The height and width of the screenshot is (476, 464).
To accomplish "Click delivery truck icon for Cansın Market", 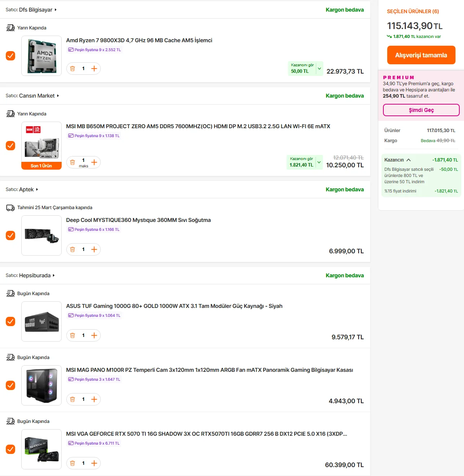I will point(10,114).
